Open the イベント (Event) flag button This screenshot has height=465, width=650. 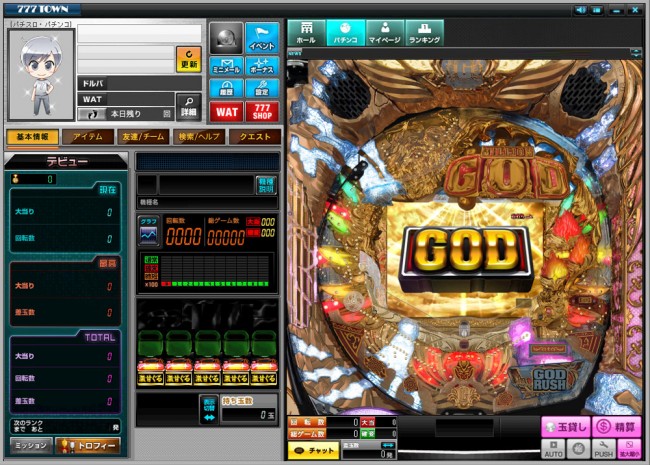[x=262, y=38]
